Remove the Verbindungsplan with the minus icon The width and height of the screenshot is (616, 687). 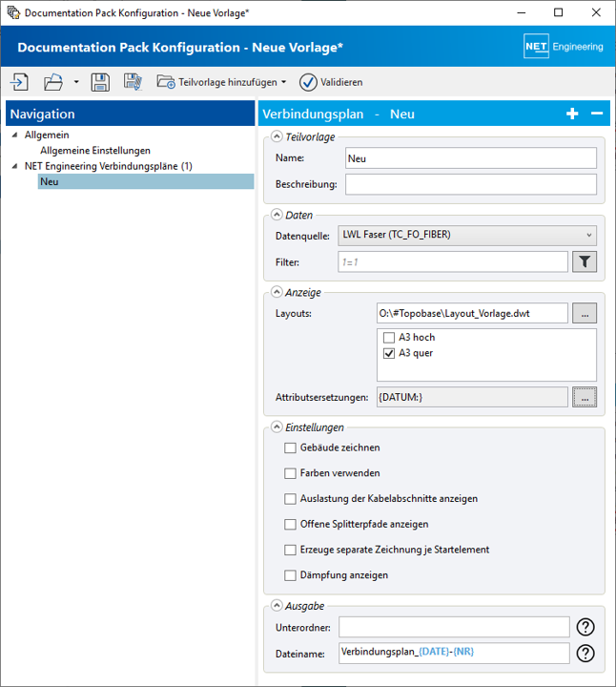(x=597, y=114)
